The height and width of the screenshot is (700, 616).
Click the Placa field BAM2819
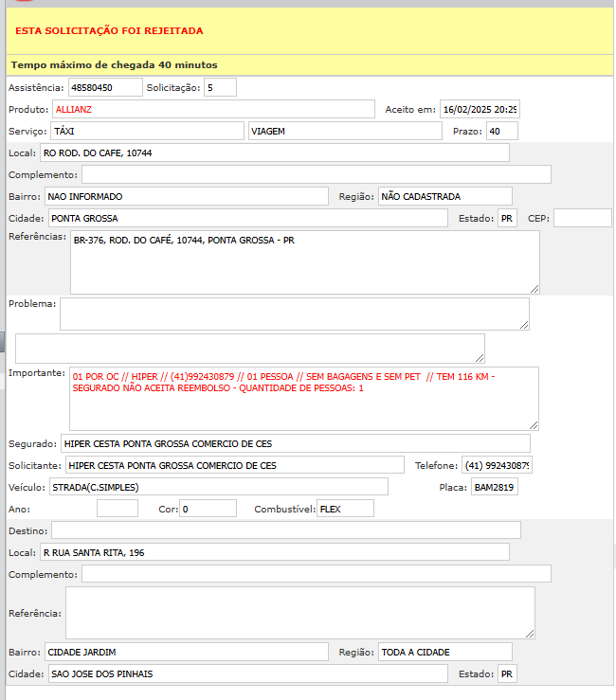[494, 487]
